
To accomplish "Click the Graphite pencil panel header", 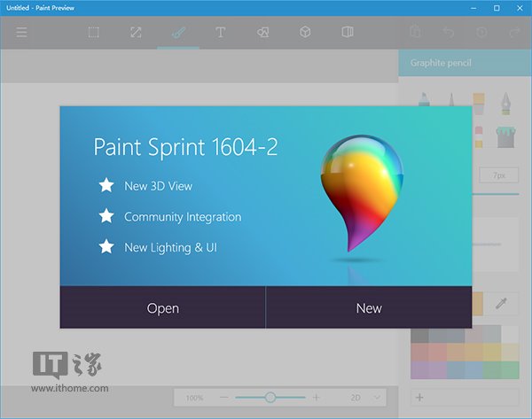I will 465,63.
